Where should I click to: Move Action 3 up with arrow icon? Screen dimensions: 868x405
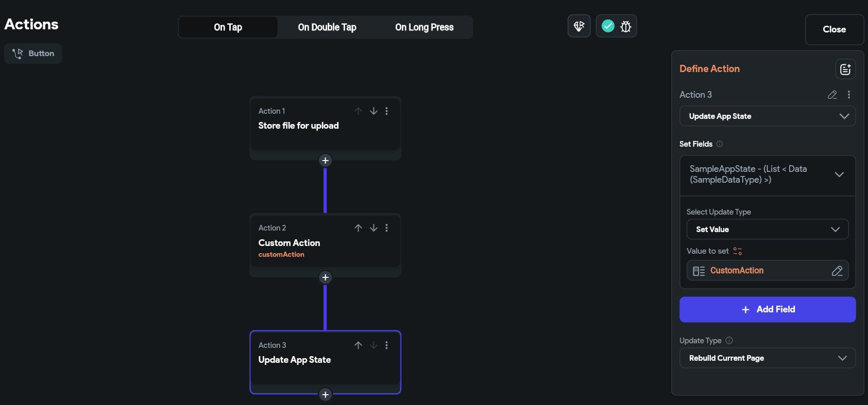pos(358,345)
